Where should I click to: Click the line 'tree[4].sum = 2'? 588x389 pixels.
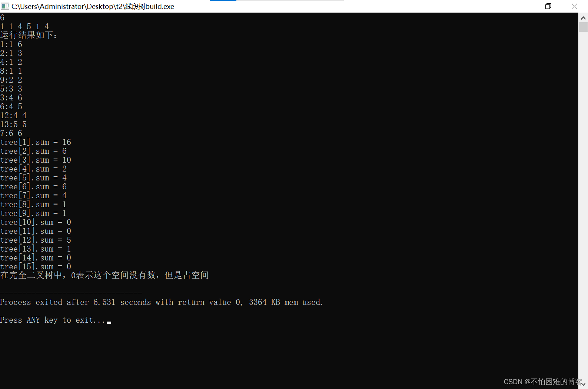(x=33, y=169)
